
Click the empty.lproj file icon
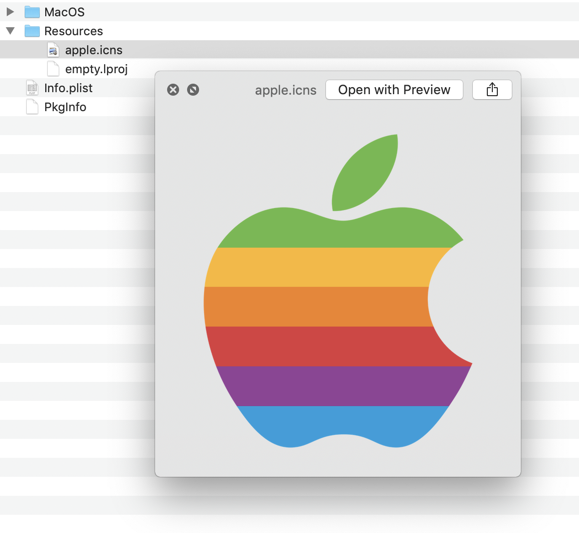53,69
